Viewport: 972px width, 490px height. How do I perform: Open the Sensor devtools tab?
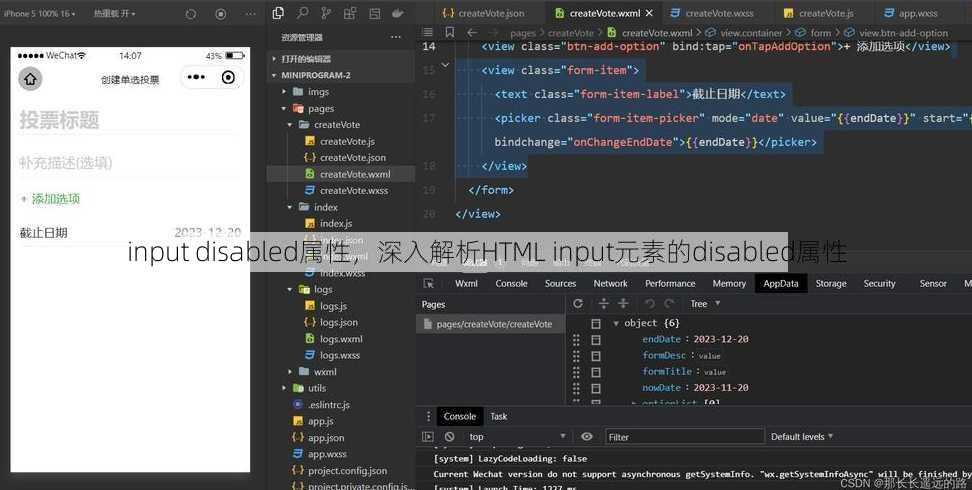coord(933,283)
